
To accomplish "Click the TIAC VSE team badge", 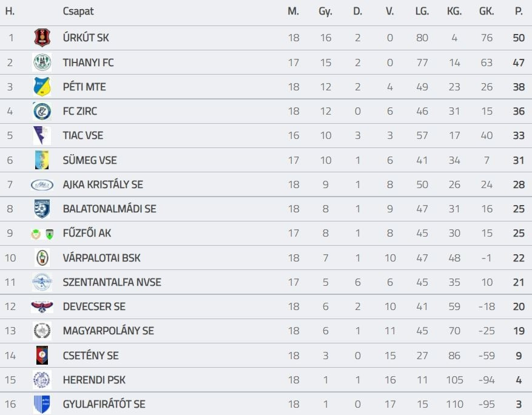I will pos(42,135).
